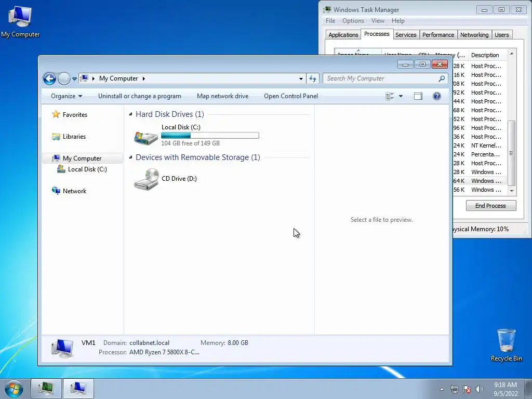This screenshot has height=399, width=532.
Task: Click the collabnet.local domain text
Action: pyautogui.click(x=149, y=343)
